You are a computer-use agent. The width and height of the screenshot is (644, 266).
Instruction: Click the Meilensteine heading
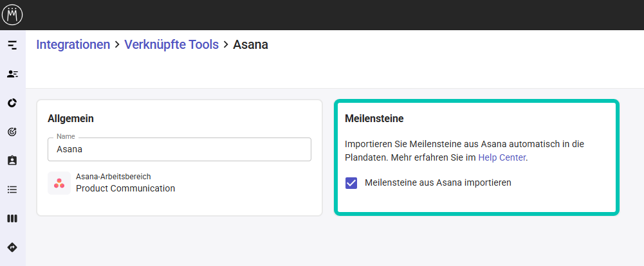374,119
